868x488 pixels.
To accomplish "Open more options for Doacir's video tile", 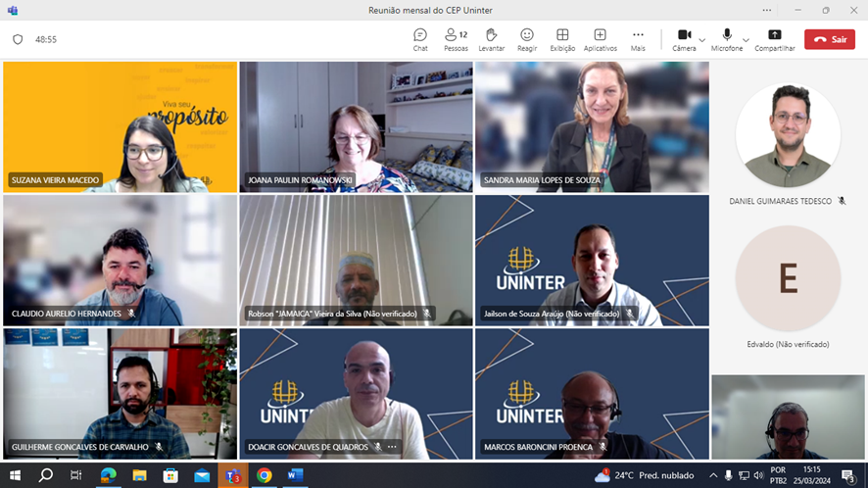I will (x=392, y=447).
